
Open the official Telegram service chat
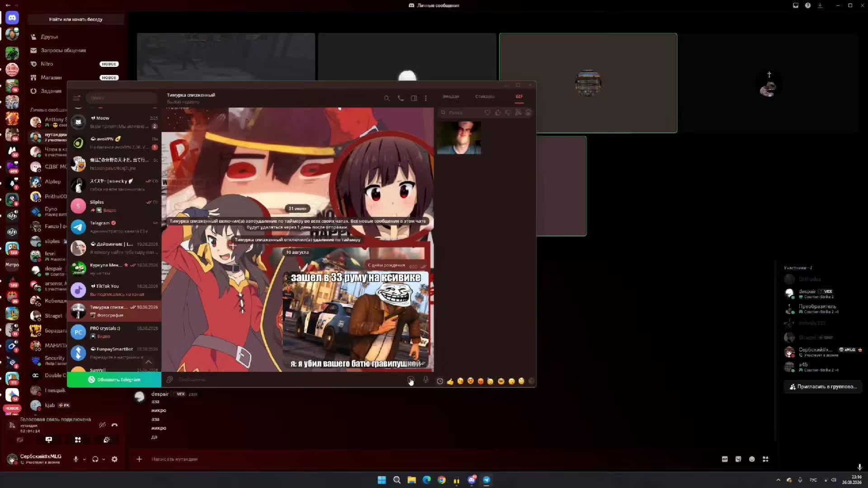[114, 227]
